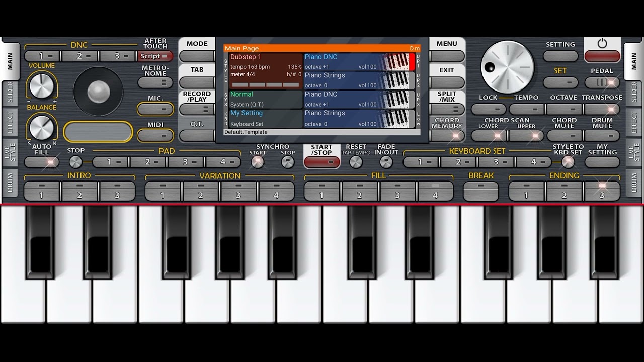Select Pad 3 button
The width and height of the screenshot is (644, 362).
185,162
